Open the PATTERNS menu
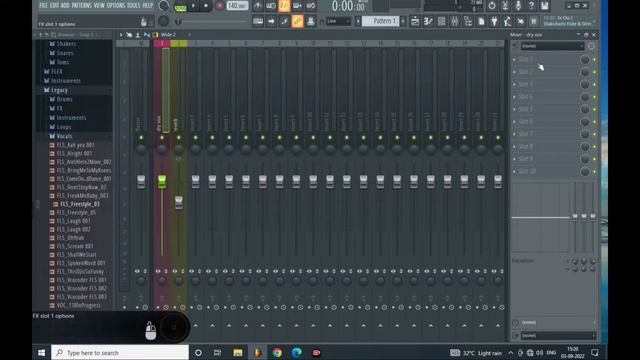Screen dimensions: 640x360 [82, 6]
